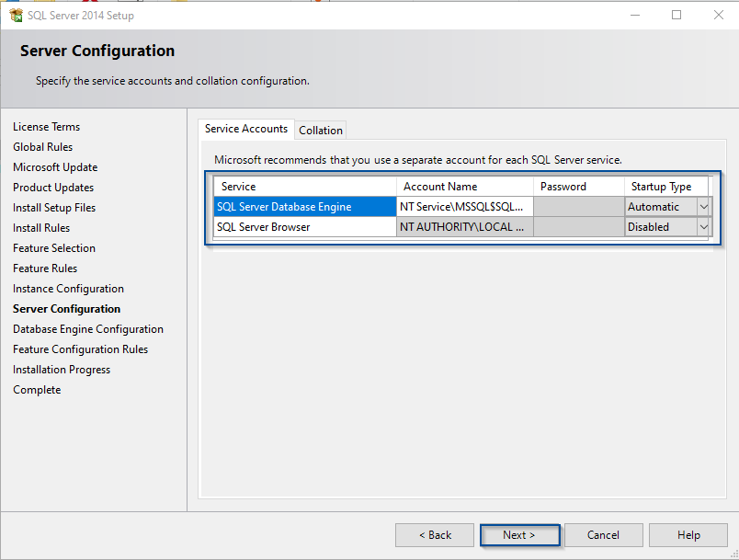Go back with the Back button

435,535
